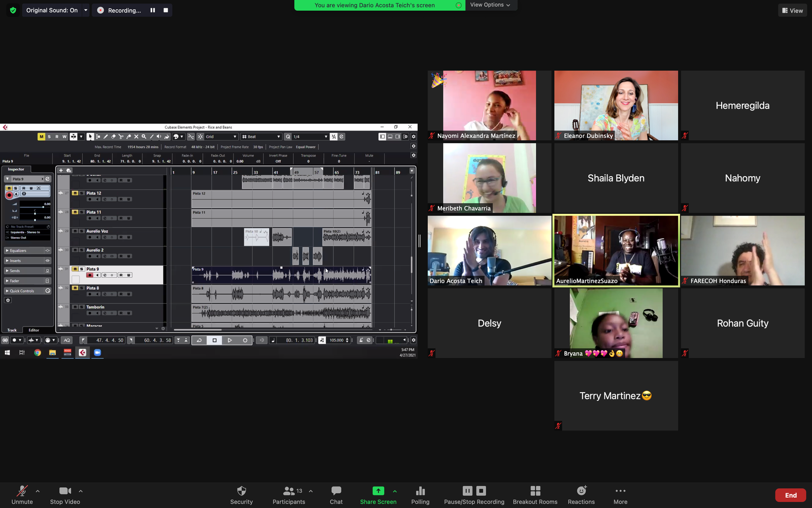Select the Zoom magnifier tool in Cubase
The width and height of the screenshot is (812, 508).
[x=144, y=137]
